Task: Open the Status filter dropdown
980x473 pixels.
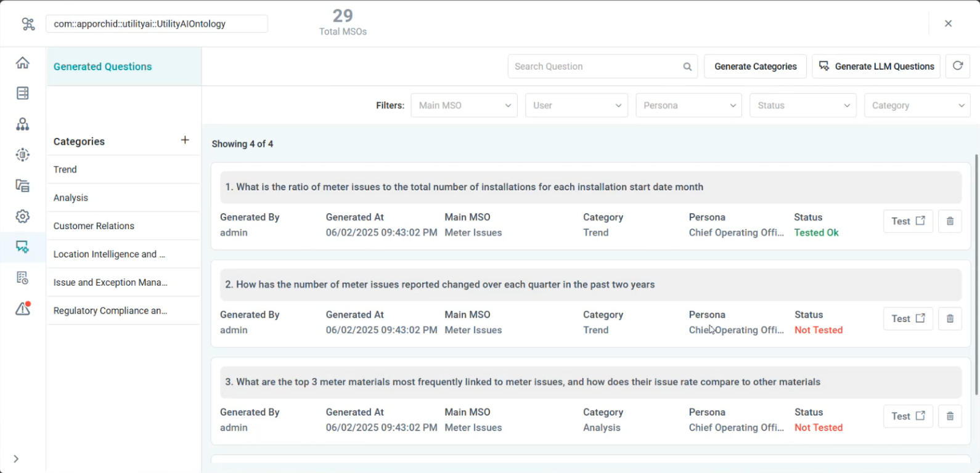Action: 802,105
